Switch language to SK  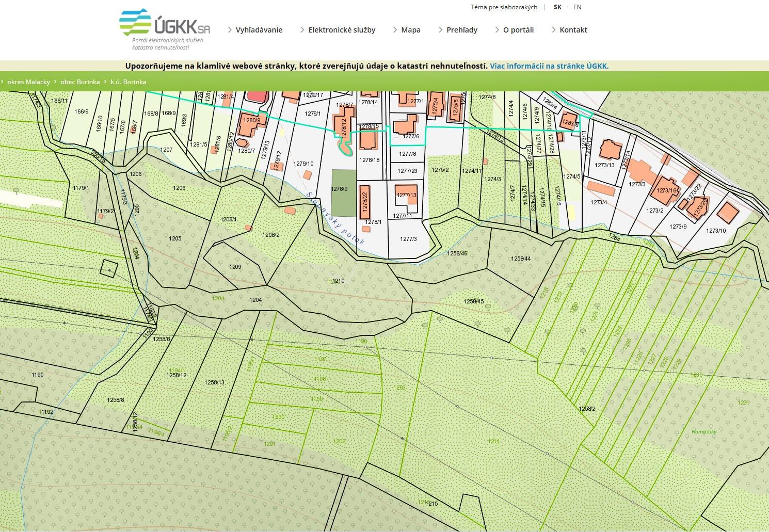(x=557, y=7)
